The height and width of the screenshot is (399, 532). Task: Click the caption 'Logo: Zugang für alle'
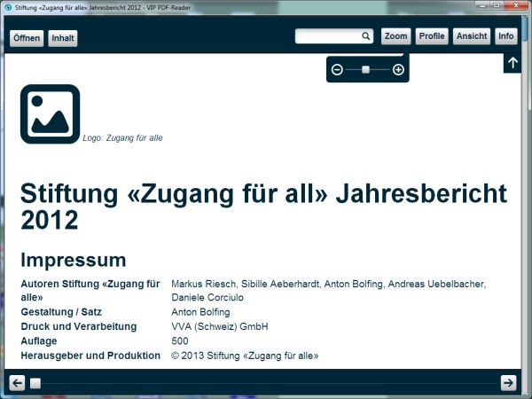click(x=122, y=138)
